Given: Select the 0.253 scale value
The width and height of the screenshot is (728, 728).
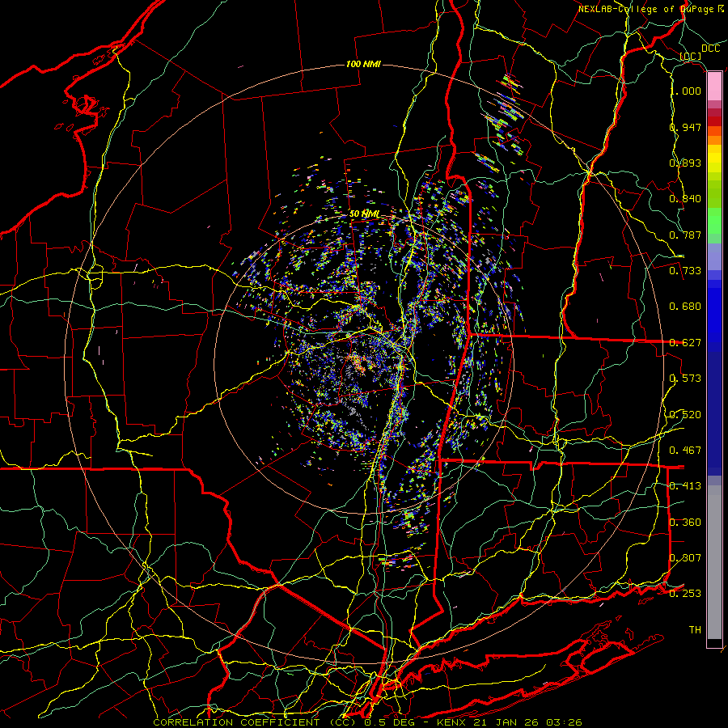Looking at the screenshot, I should (685, 594).
